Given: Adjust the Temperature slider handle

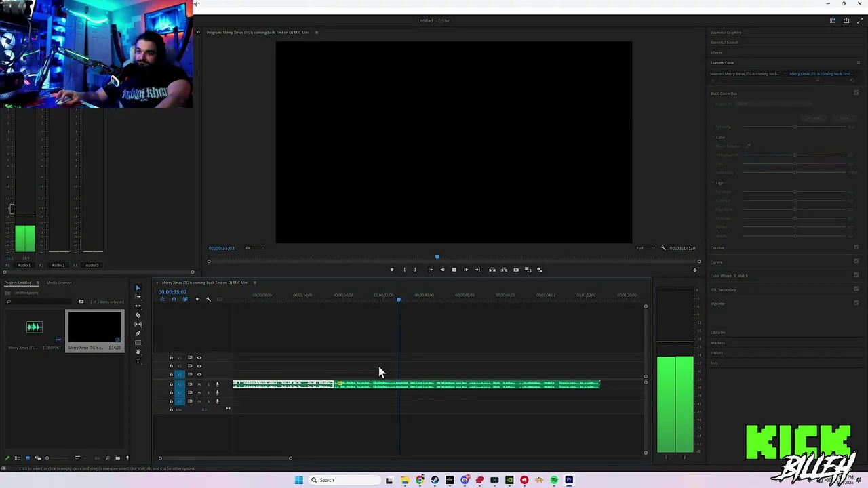Looking at the screenshot, I should (x=795, y=155).
